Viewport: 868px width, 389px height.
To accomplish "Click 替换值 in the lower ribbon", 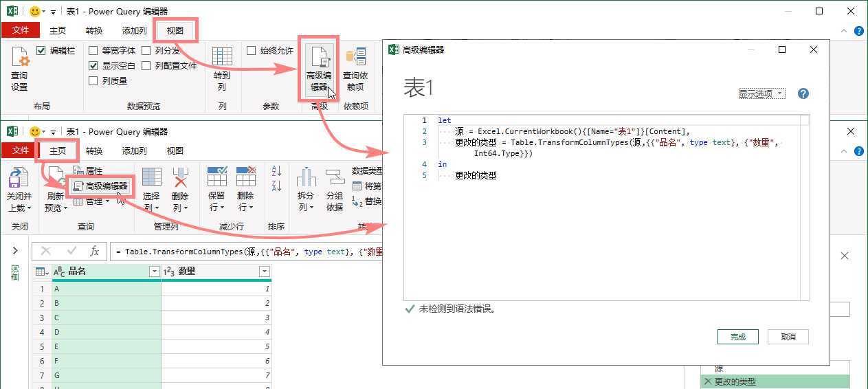I will pyautogui.click(x=366, y=201).
